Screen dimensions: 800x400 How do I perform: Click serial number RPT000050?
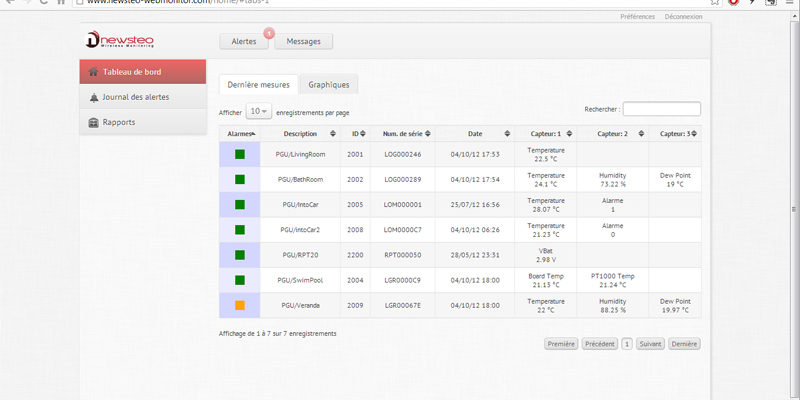coord(403,255)
